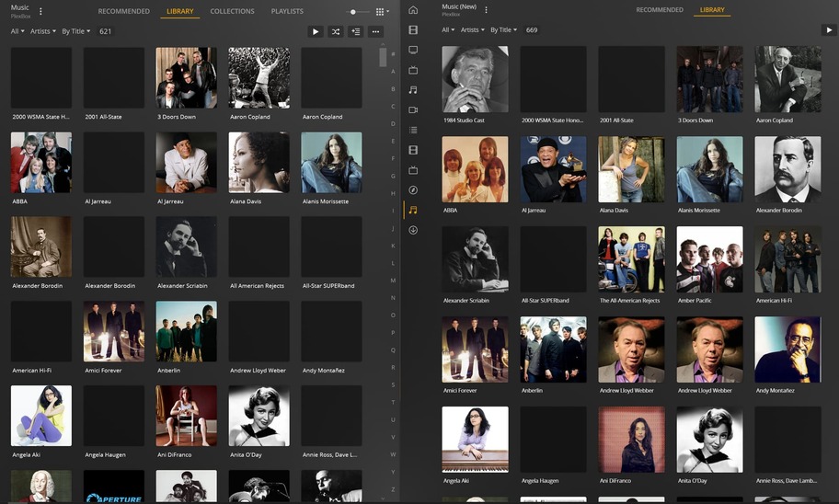The image size is (839, 504).
Task: Open the Discover compass icon
Action: pyautogui.click(x=413, y=189)
